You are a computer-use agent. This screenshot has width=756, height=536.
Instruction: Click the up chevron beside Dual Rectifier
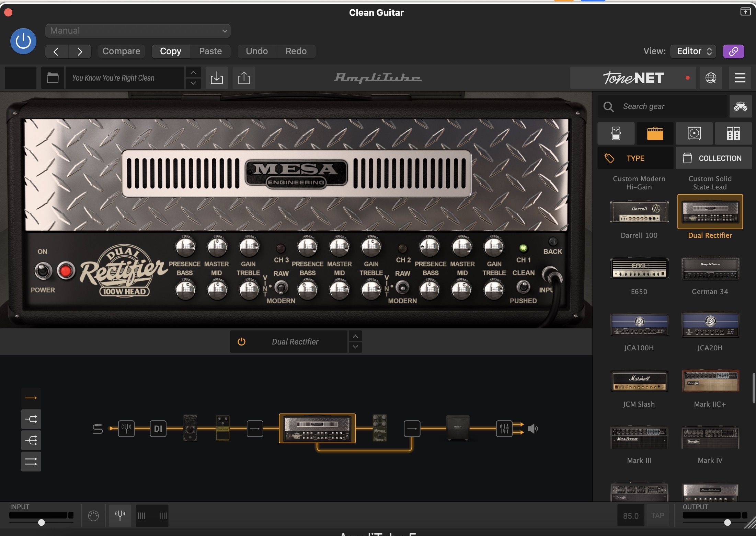pyautogui.click(x=355, y=336)
